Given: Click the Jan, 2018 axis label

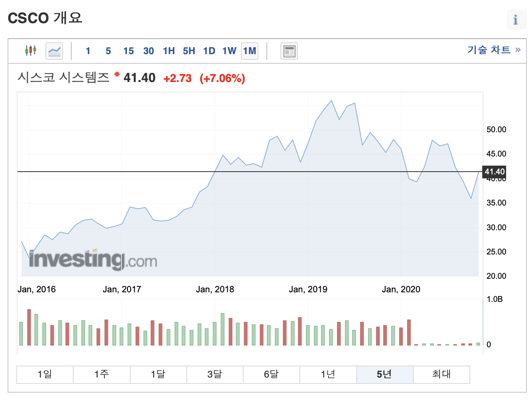Looking at the screenshot, I should coord(215,290).
